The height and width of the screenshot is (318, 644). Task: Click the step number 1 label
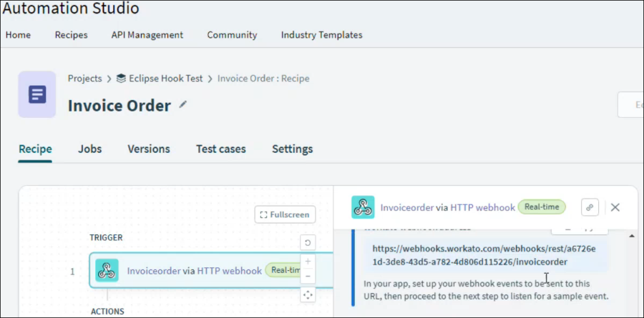pyautogui.click(x=72, y=272)
